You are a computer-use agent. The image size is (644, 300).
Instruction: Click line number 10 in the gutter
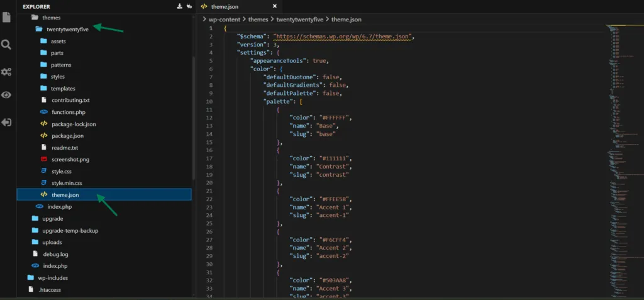click(x=209, y=101)
